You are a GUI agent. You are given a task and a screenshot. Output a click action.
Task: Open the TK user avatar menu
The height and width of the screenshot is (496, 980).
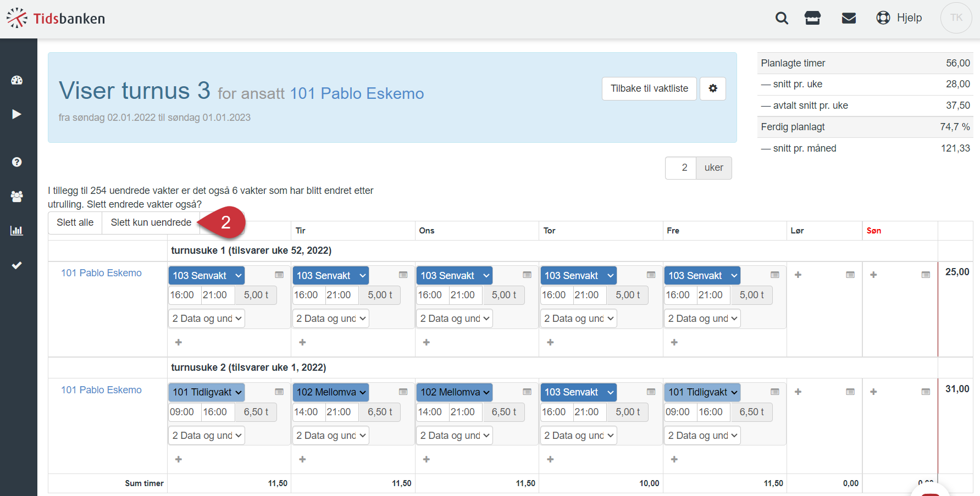pyautogui.click(x=956, y=18)
